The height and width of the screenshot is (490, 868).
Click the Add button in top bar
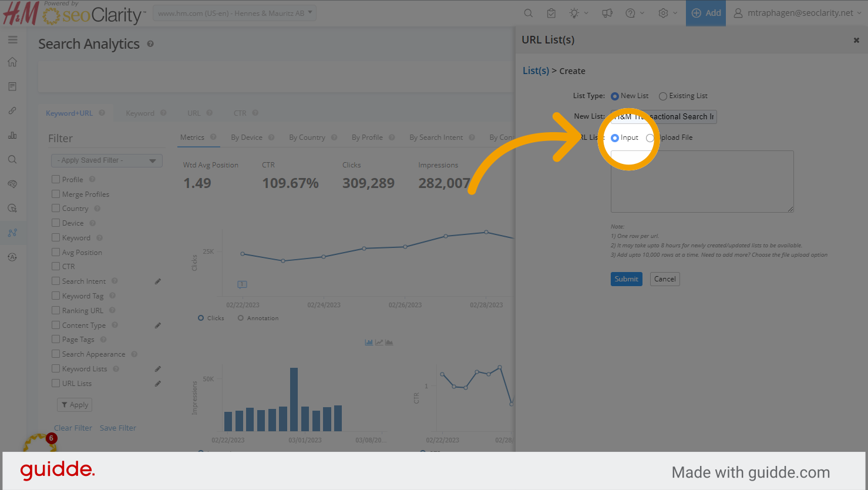[x=706, y=13]
